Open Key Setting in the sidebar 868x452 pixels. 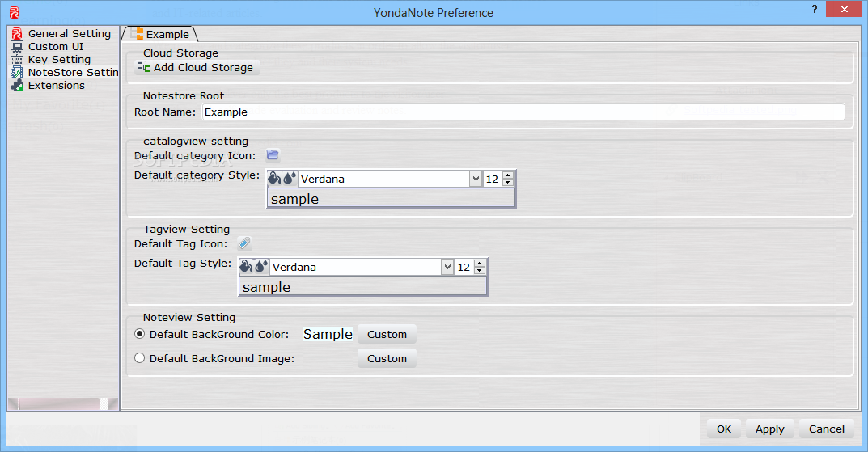[x=59, y=60]
